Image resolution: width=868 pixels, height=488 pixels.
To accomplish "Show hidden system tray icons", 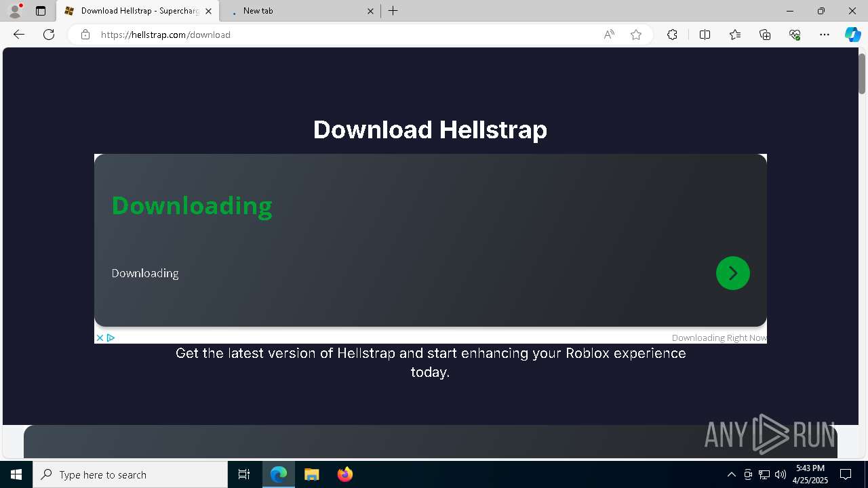I will (x=731, y=474).
